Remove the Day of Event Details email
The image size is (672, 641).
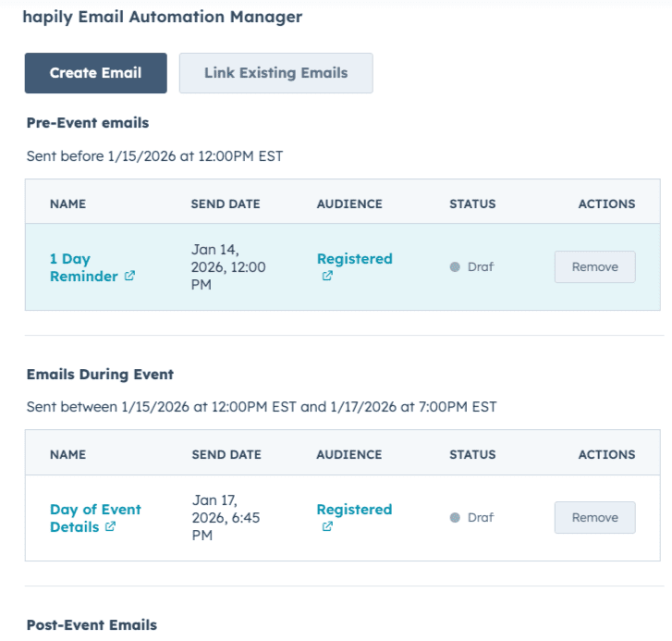594,518
